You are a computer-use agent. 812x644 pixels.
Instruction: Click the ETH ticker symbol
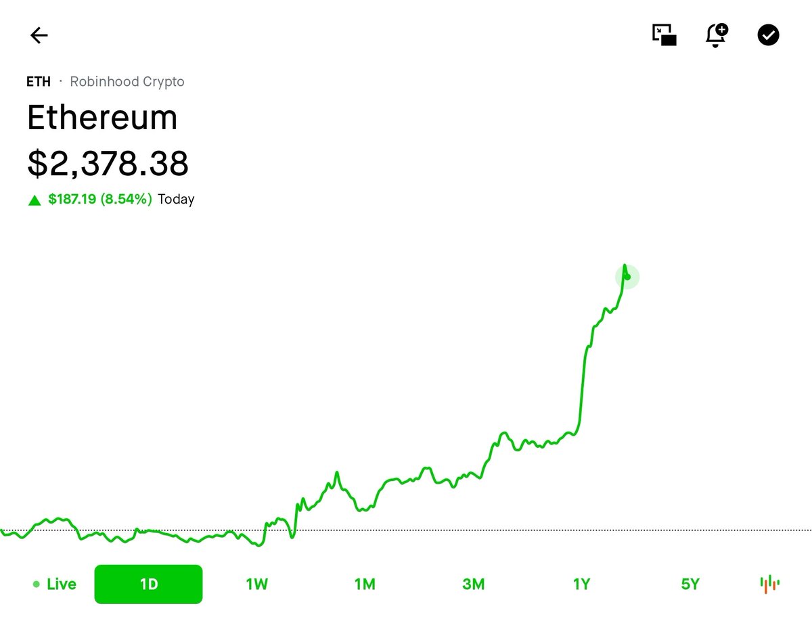(x=39, y=82)
